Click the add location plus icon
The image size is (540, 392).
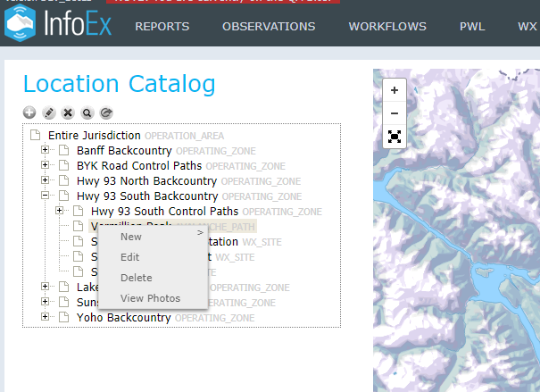[29, 113]
